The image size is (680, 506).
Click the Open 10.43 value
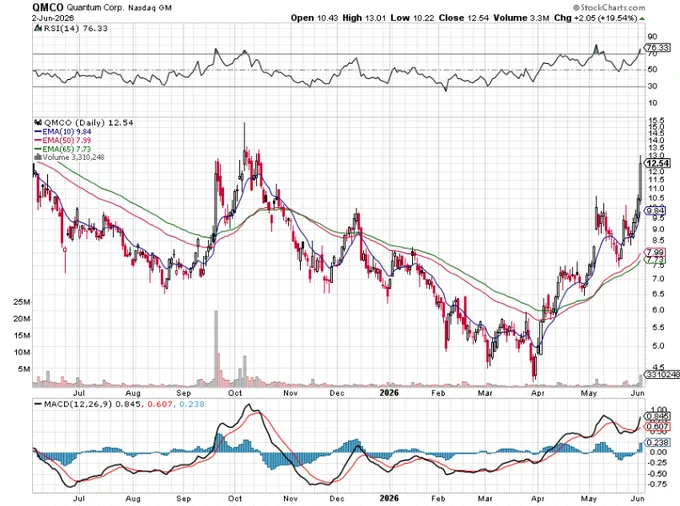[x=314, y=18]
